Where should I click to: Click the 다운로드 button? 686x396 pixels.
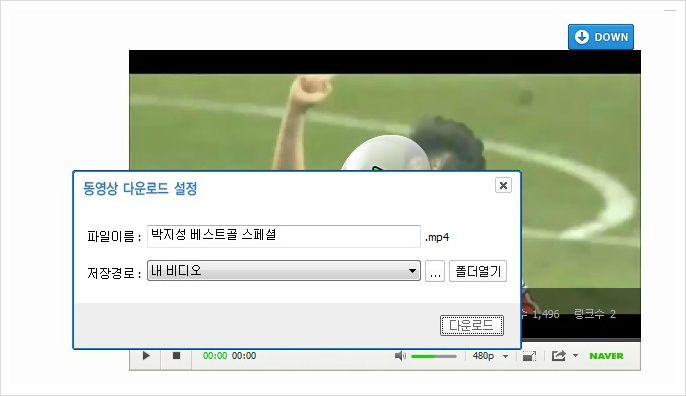coord(472,326)
